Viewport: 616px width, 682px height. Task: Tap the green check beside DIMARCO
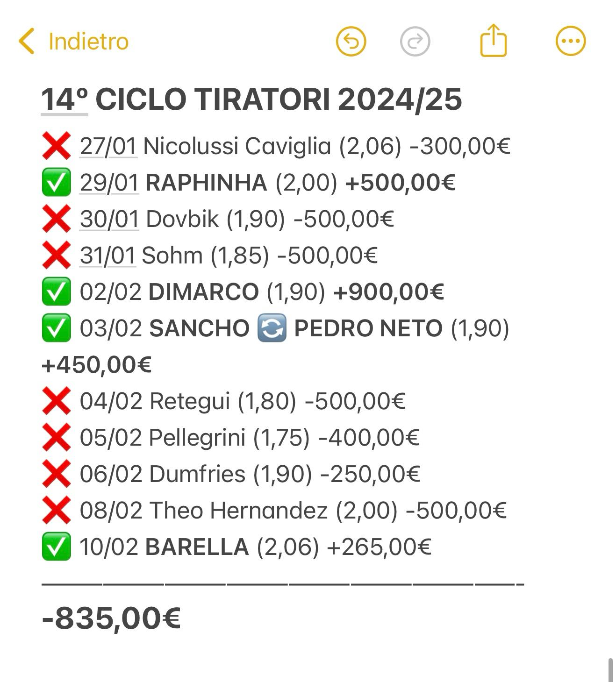(56, 291)
